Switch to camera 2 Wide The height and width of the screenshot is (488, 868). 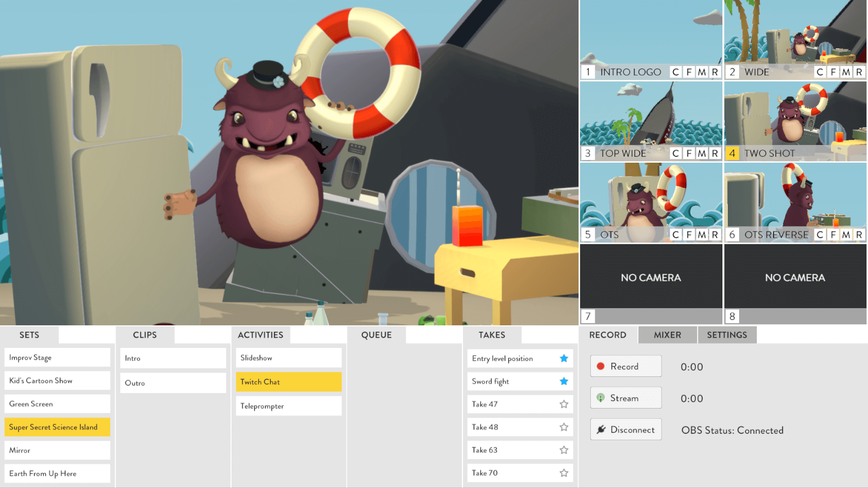(795, 40)
